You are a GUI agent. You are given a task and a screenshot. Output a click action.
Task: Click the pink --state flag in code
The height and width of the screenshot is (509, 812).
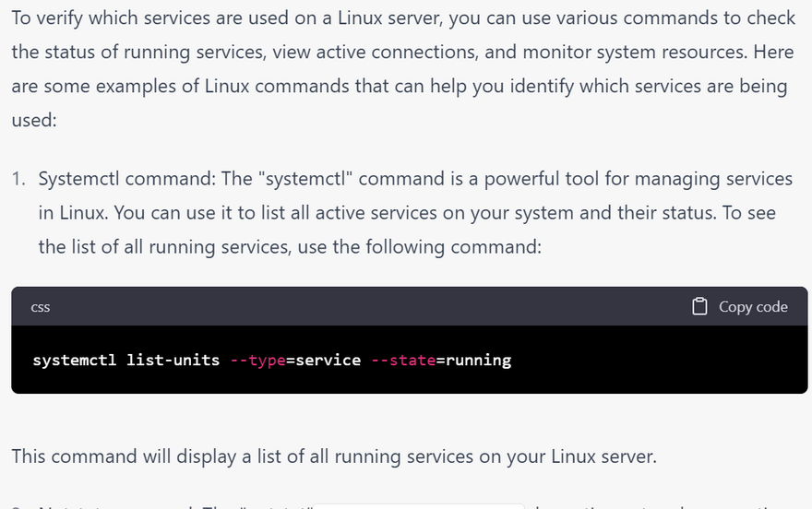click(x=402, y=360)
